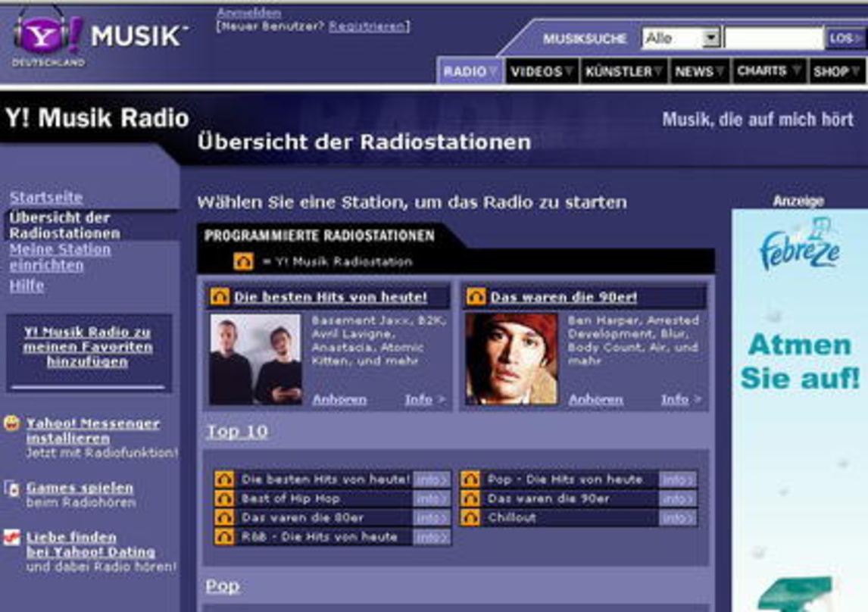
Task: Open the CHARTS navigation tab
Action: tap(769, 71)
